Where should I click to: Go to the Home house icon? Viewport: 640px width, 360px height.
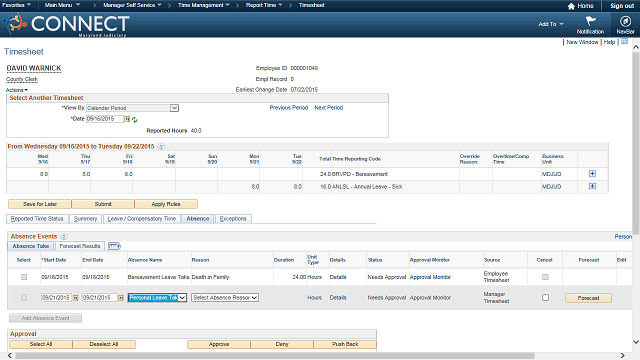click(571, 6)
